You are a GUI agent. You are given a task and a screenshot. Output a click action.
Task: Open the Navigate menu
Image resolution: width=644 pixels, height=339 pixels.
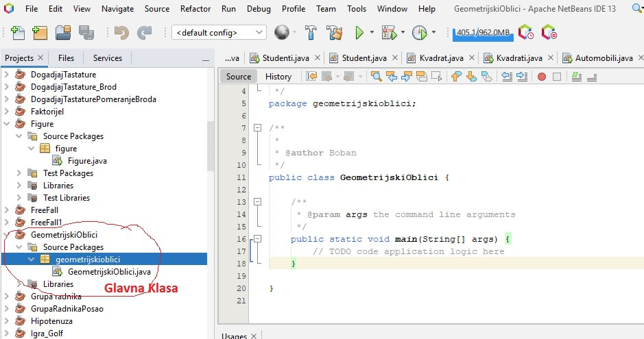(x=117, y=9)
